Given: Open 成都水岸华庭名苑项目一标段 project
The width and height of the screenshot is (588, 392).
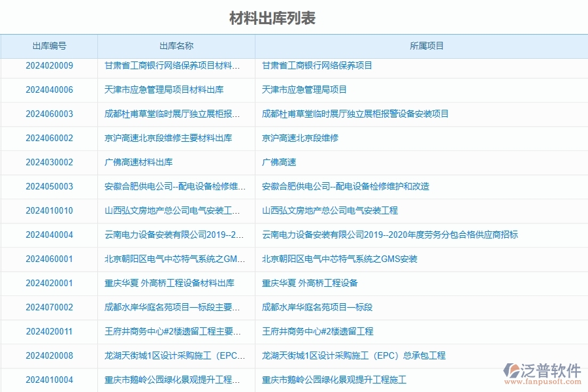Looking at the screenshot, I should (x=319, y=307).
